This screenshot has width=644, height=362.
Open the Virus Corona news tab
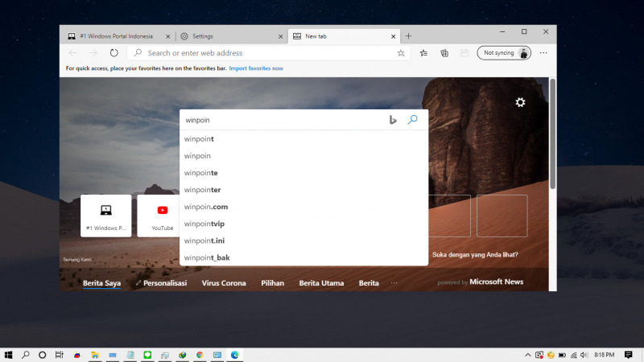(224, 283)
